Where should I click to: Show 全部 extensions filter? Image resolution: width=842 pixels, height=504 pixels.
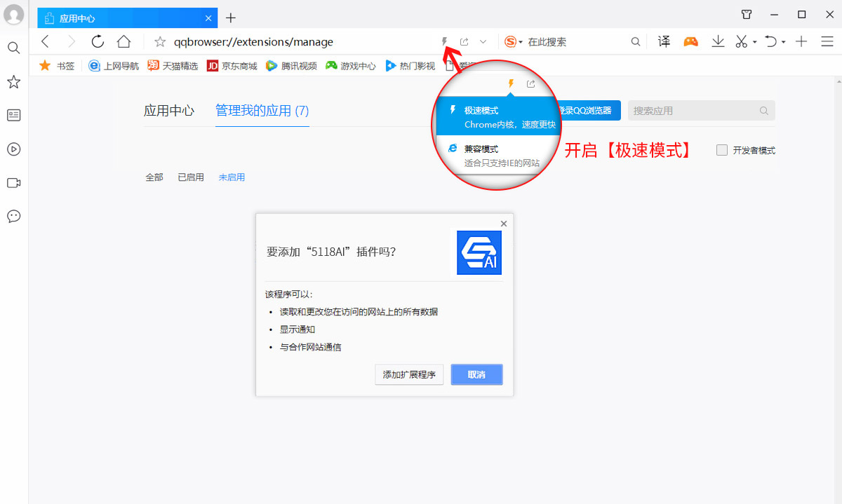coord(154,177)
